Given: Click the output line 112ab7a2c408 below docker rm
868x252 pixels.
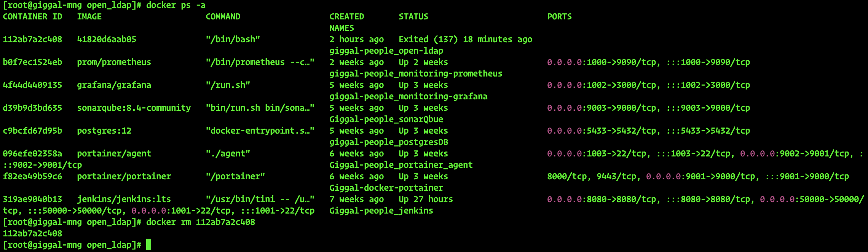Looking at the screenshot, I should 32,234.
